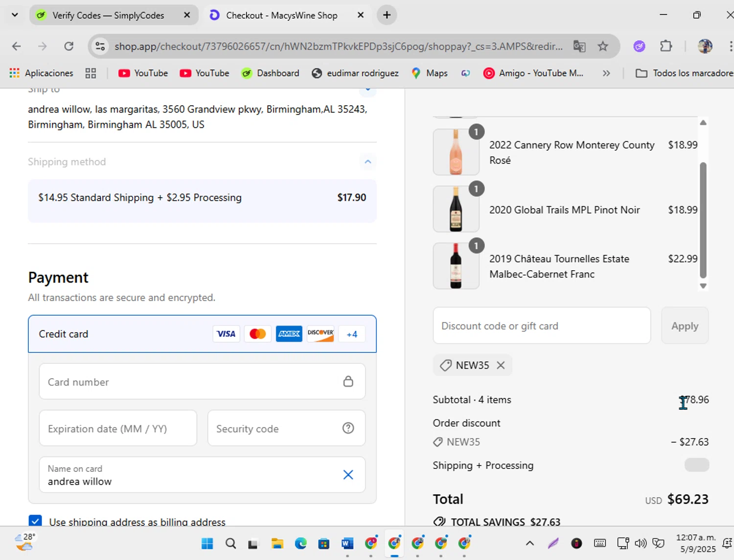The width and height of the screenshot is (734, 560).
Task: Click the translate page icon
Action: (579, 46)
